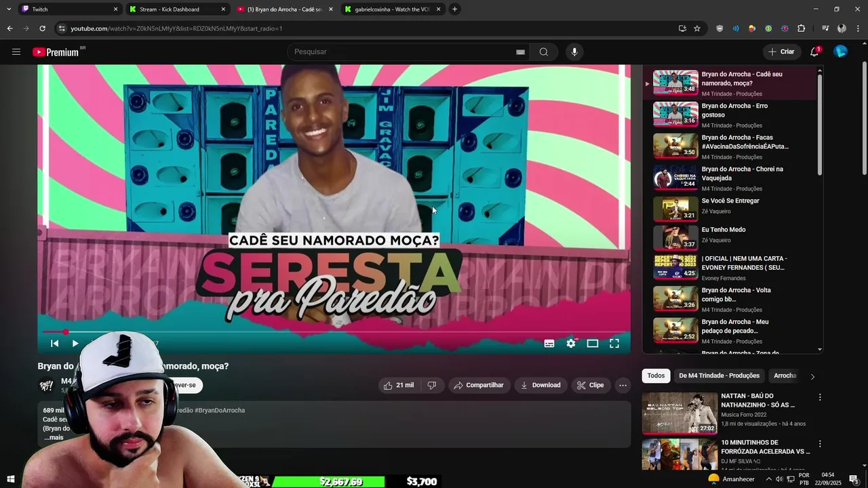Viewport: 868px width, 488px height.
Task: Click the URL address bar
Action: click(x=366, y=28)
